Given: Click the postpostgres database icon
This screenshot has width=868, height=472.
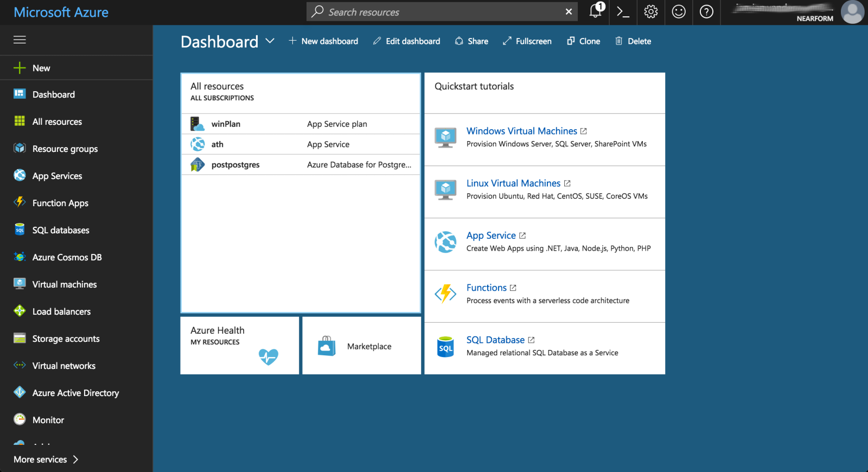Looking at the screenshot, I should (197, 164).
